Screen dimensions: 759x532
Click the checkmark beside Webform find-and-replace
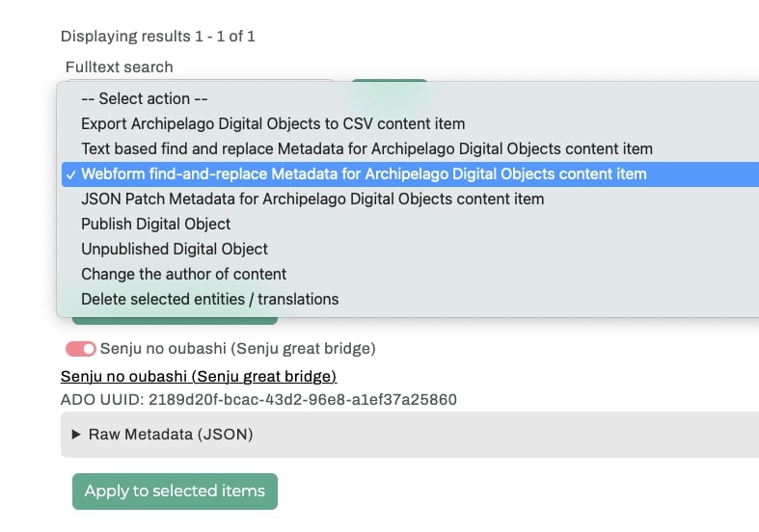[x=68, y=174]
